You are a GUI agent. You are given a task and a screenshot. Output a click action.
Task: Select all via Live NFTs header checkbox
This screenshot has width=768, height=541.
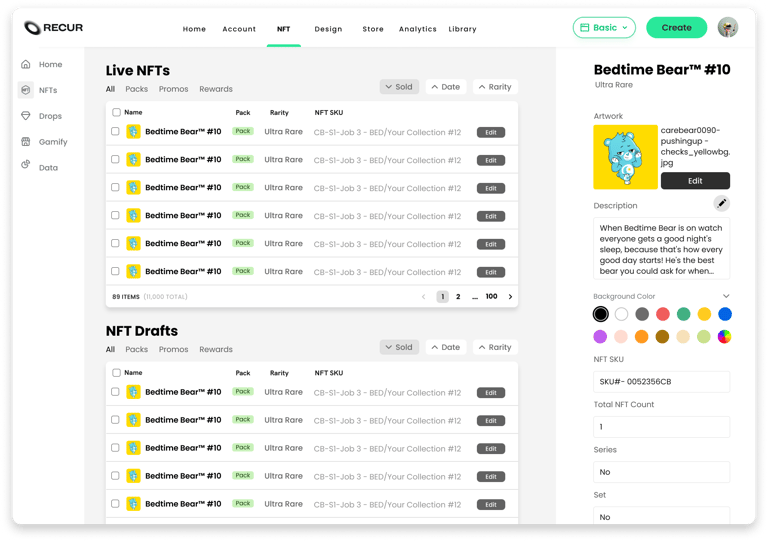(x=116, y=112)
